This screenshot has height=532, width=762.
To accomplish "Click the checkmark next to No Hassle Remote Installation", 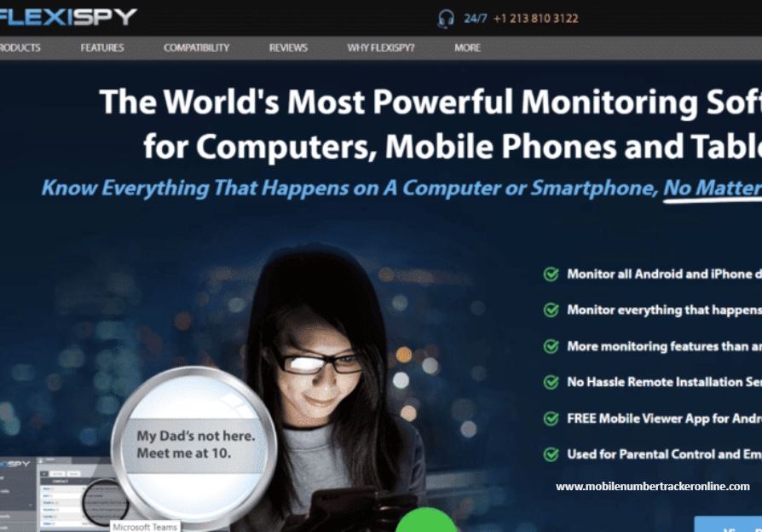I will [551, 382].
